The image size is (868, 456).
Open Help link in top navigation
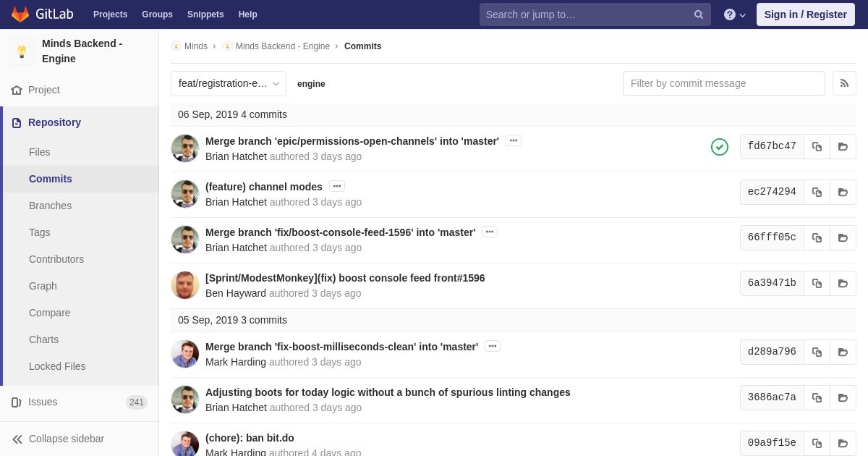[x=248, y=14]
